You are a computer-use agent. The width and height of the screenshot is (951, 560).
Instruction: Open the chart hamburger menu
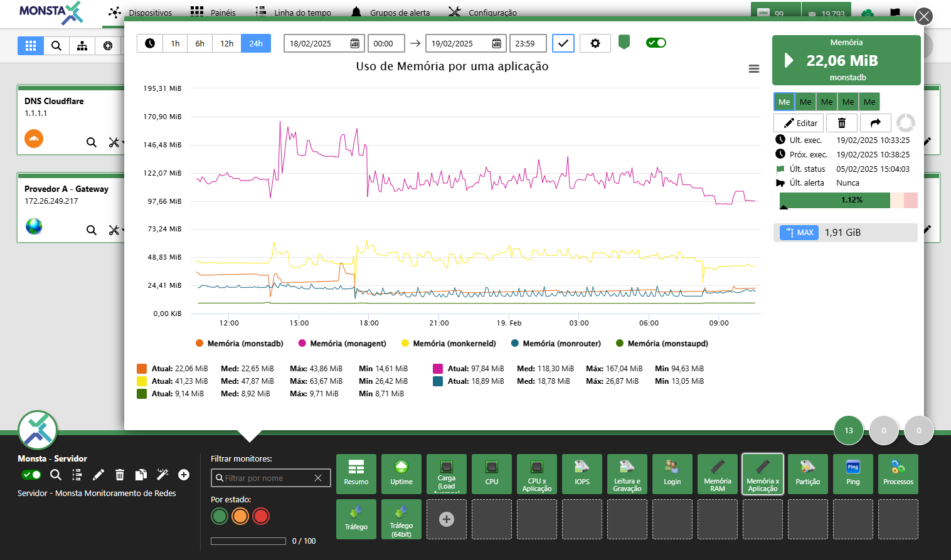tap(754, 69)
